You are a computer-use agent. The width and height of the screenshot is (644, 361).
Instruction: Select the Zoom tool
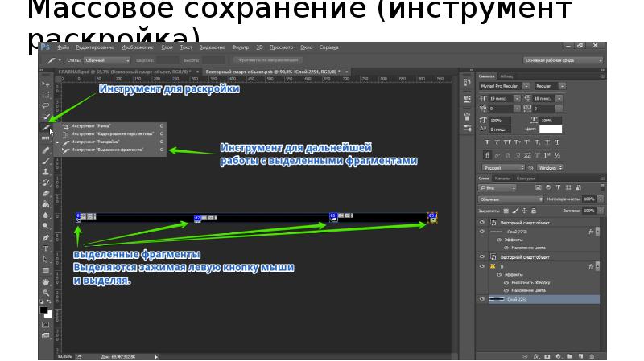pos(46,293)
